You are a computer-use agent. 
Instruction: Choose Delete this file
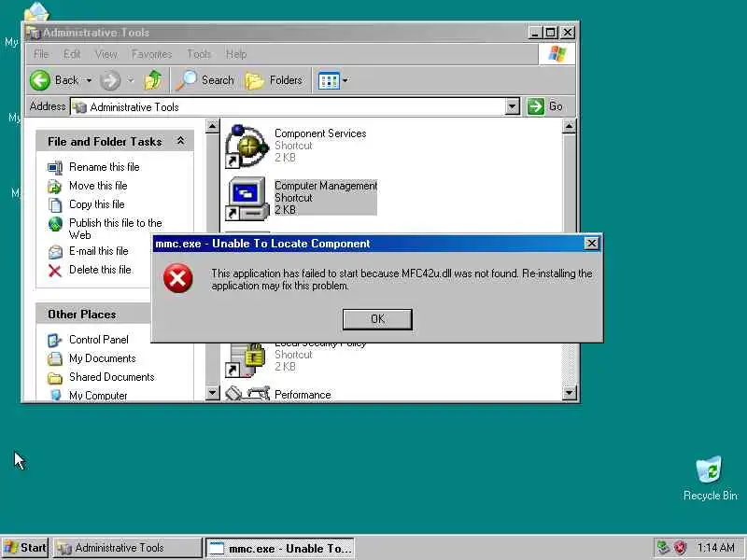point(100,270)
